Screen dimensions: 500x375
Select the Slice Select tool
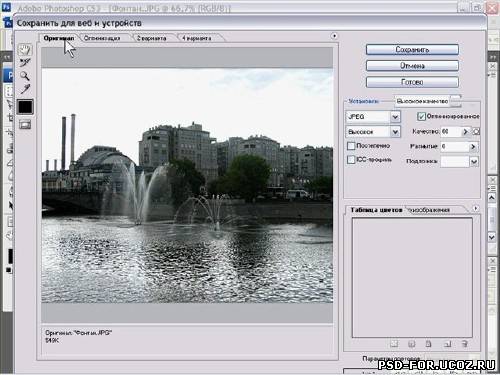[25, 62]
